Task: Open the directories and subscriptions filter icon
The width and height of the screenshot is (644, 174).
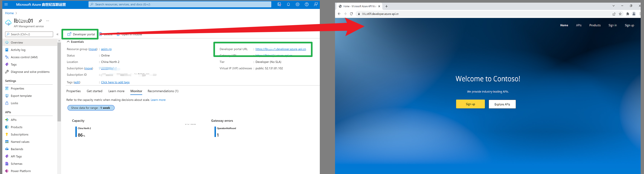Action: (x=279, y=4)
